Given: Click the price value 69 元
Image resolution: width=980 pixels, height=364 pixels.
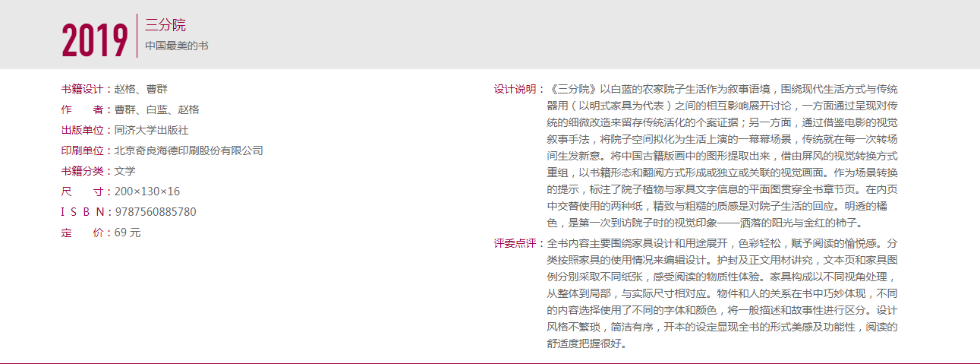Looking at the screenshot, I should coord(128,233).
